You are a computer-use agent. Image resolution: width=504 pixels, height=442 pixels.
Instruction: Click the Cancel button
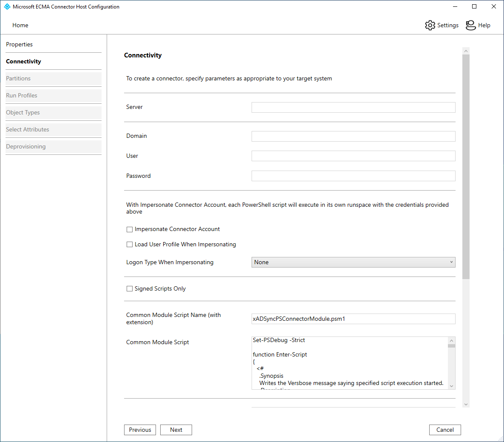click(445, 430)
